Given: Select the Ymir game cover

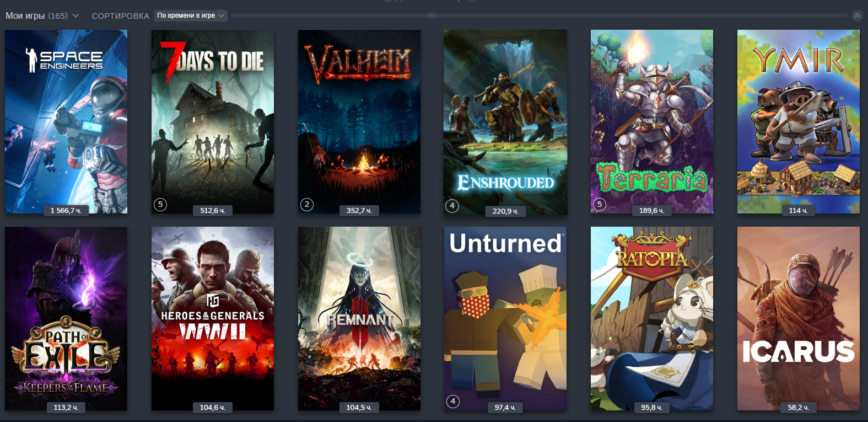Looking at the screenshot, I should click(x=799, y=121).
